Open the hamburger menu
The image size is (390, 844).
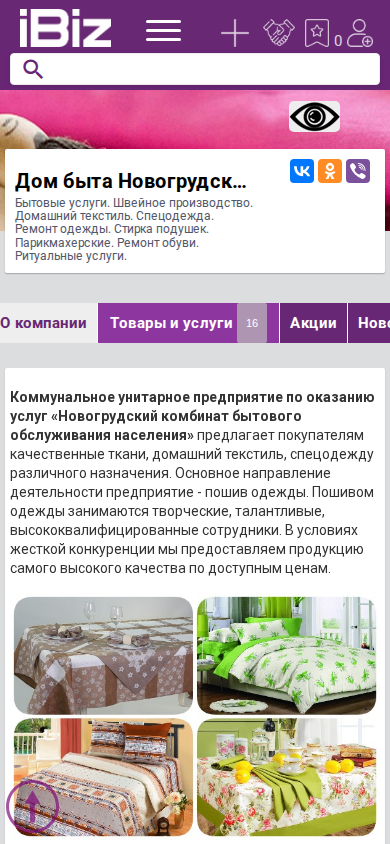163,31
